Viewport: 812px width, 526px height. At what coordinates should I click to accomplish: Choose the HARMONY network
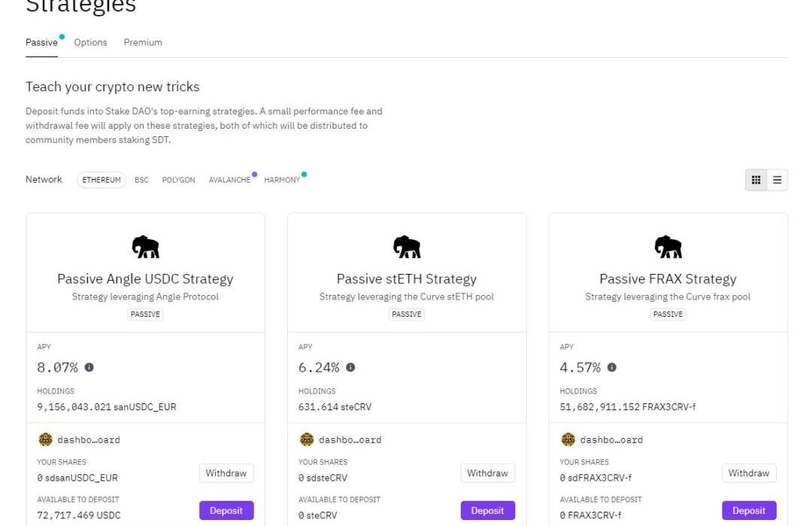[x=282, y=180]
